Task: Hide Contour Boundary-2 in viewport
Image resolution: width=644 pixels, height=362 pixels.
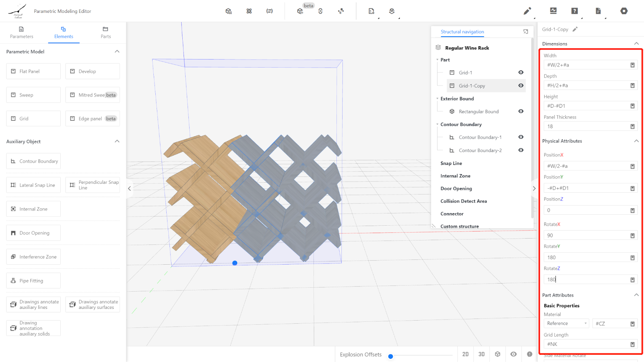Action: 521,150
